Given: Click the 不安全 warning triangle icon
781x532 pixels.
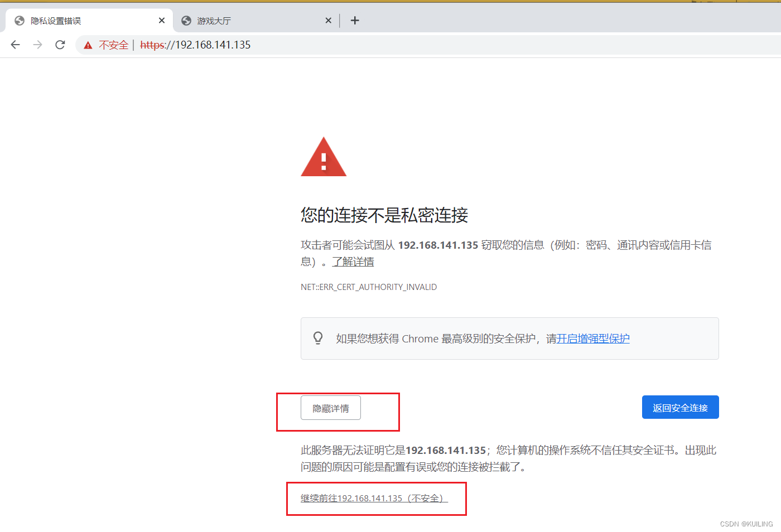Looking at the screenshot, I should (x=88, y=45).
